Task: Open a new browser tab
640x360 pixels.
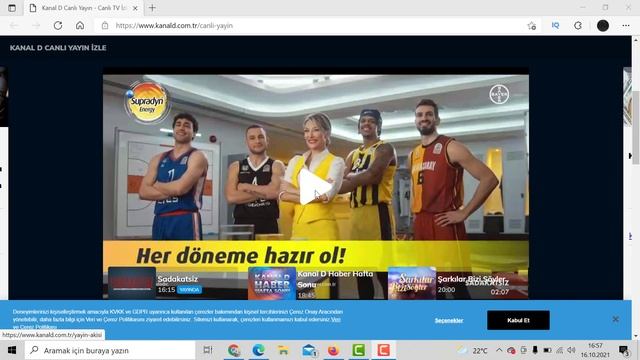Action: coord(152,8)
